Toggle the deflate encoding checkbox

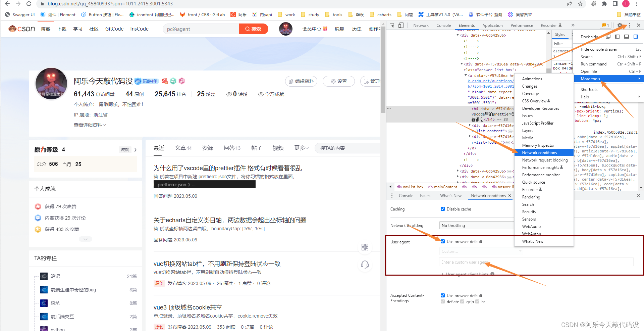click(x=443, y=301)
